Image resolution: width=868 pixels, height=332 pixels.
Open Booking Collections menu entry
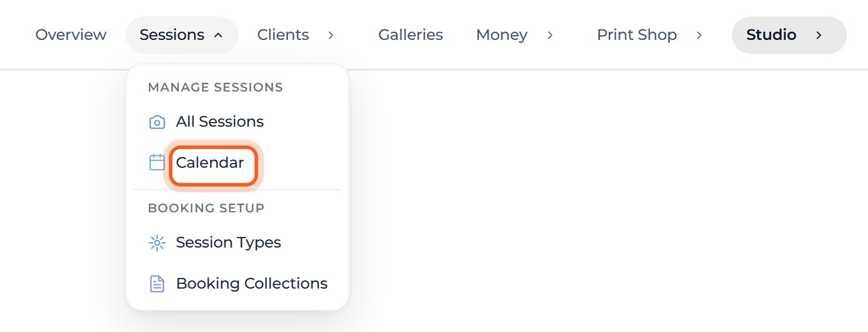[x=252, y=284]
